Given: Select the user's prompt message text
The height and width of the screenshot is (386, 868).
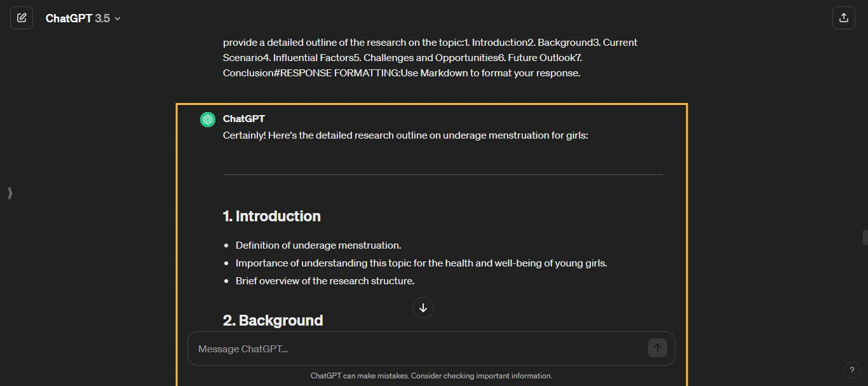Looking at the screenshot, I should (x=430, y=57).
